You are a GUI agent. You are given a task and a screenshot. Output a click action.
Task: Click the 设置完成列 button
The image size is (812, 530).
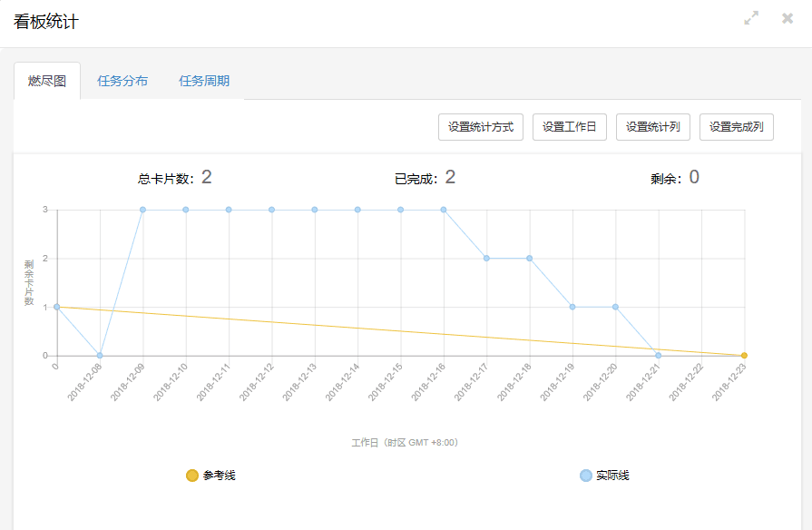click(737, 127)
